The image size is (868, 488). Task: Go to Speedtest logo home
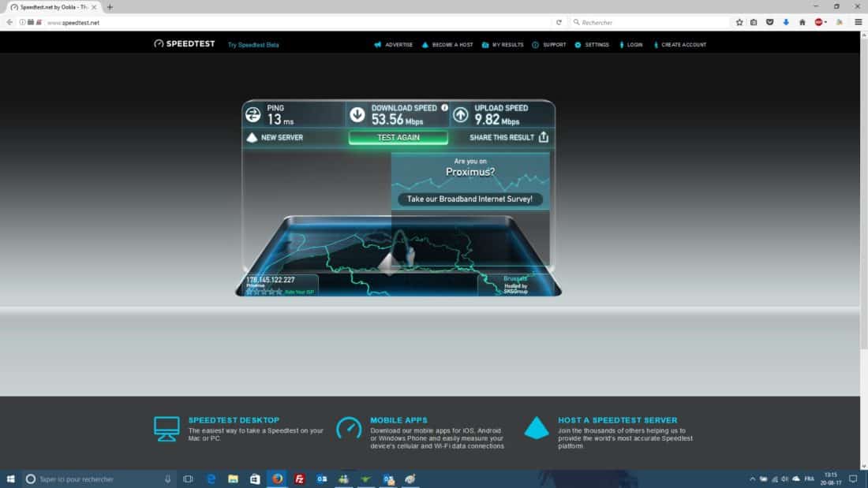[x=185, y=43]
